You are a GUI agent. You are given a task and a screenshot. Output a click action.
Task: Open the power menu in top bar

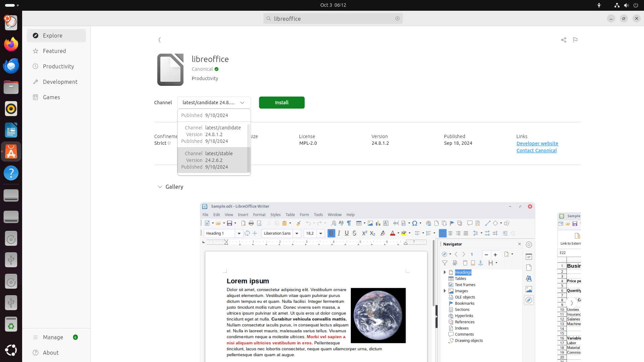pyautogui.click(x=636, y=5)
